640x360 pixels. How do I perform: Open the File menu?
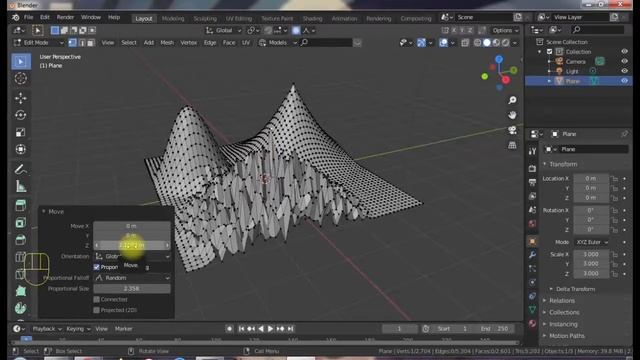coord(28,17)
